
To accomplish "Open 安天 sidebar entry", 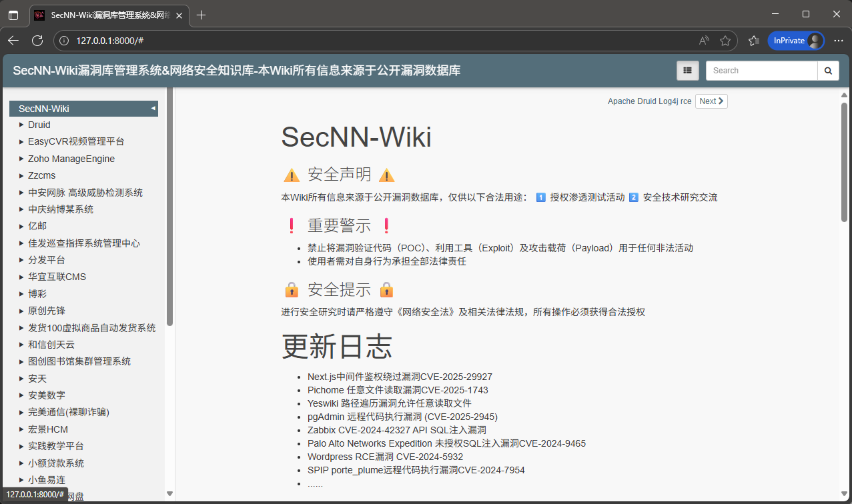I will click(37, 379).
